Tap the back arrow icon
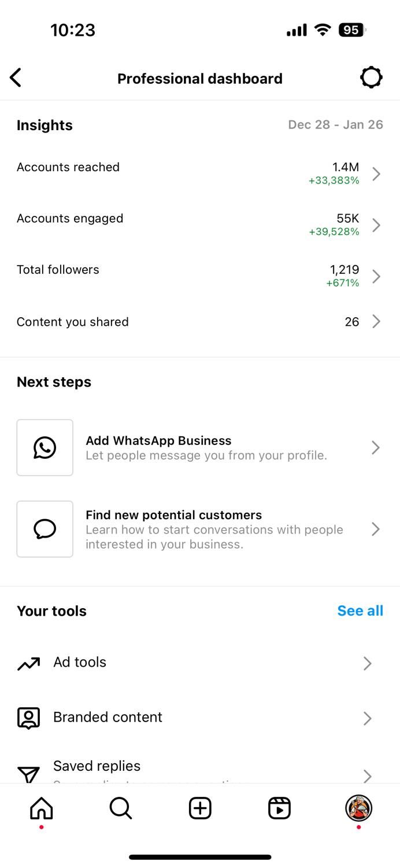Image resolution: width=400 pixels, height=868 pixels. [x=16, y=78]
